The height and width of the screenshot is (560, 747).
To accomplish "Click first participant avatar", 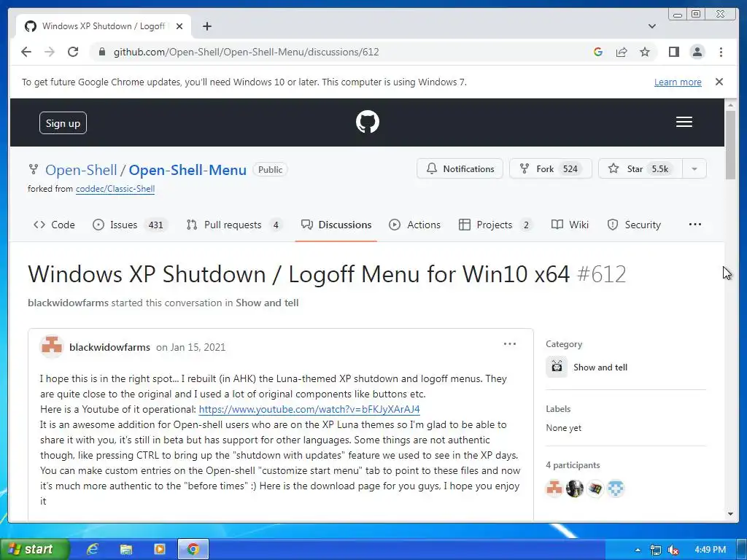I will (x=554, y=488).
